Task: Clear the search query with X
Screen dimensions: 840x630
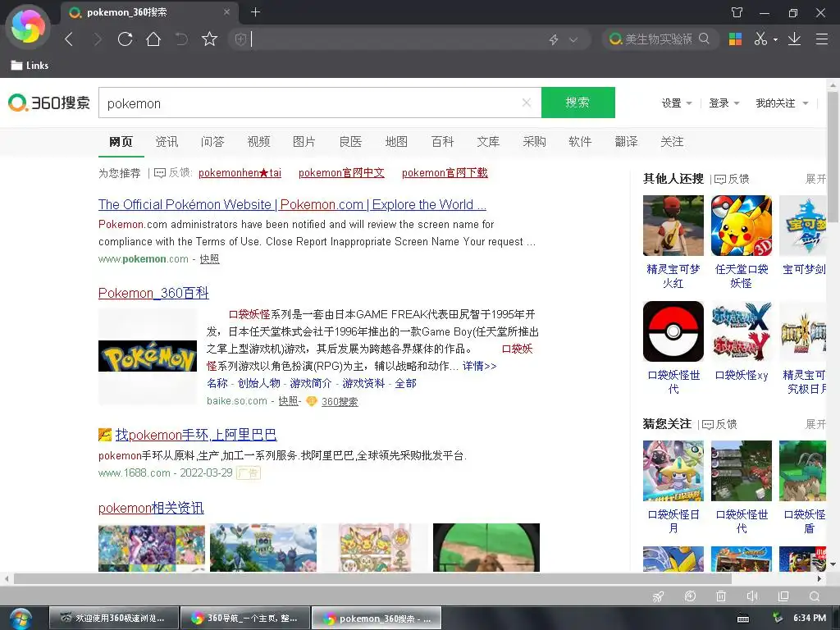Action: (527, 103)
